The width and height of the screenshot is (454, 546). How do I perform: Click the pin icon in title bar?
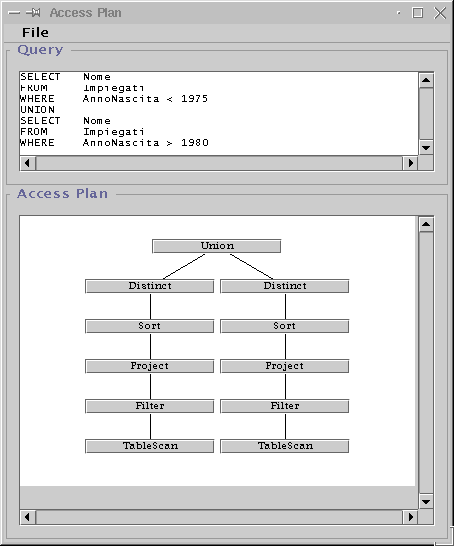33,13
